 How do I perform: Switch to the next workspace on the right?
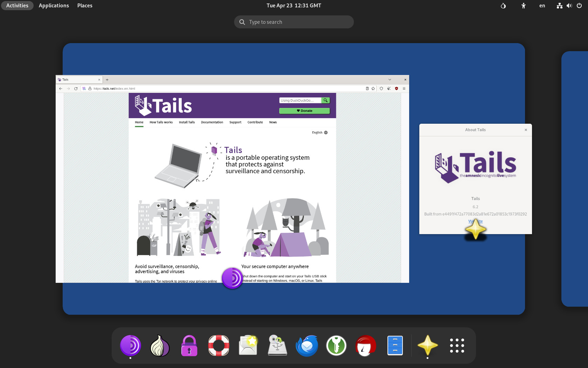[x=575, y=179]
